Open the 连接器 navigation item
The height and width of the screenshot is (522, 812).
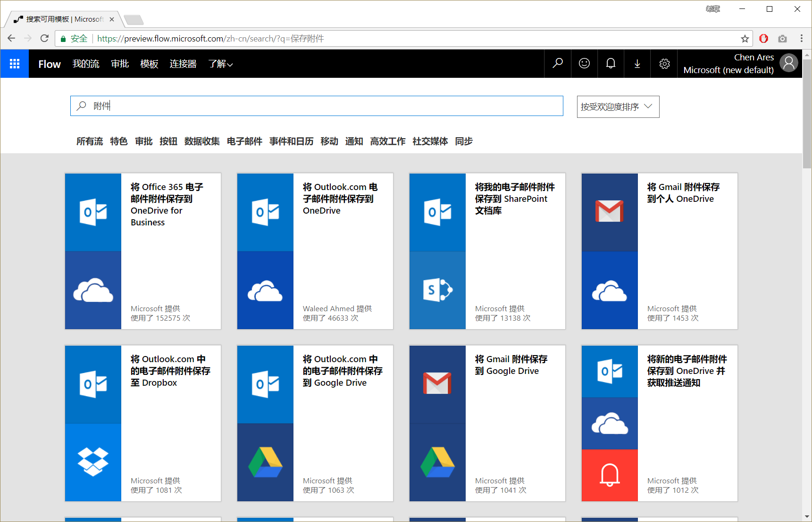tap(183, 64)
